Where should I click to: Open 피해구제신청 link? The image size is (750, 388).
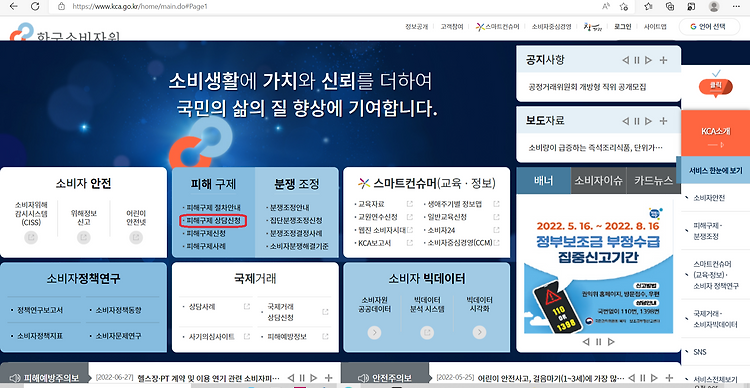(206, 233)
